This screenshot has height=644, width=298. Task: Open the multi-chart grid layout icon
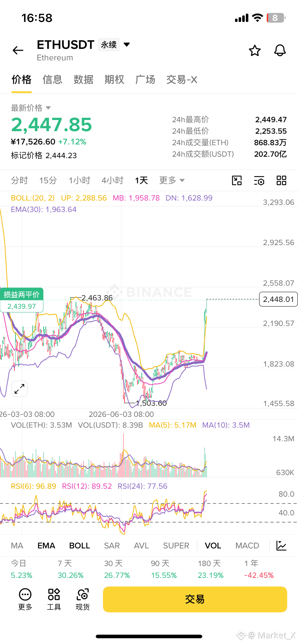click(281, 180)
